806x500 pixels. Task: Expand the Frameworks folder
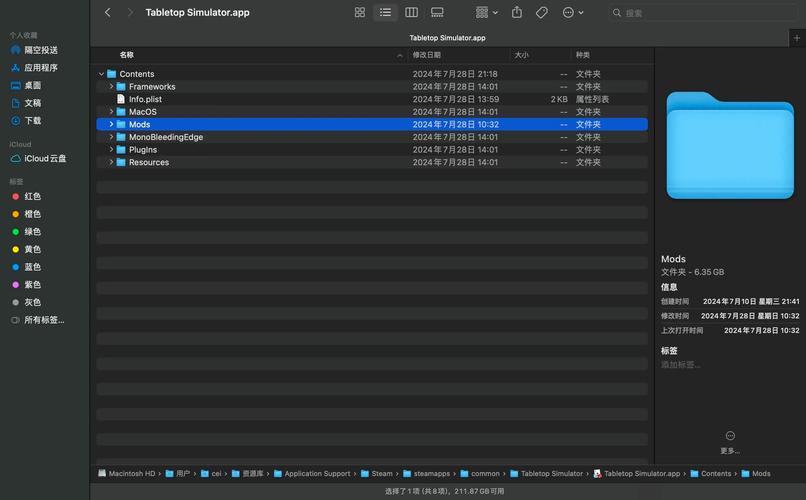pos(111,86)
